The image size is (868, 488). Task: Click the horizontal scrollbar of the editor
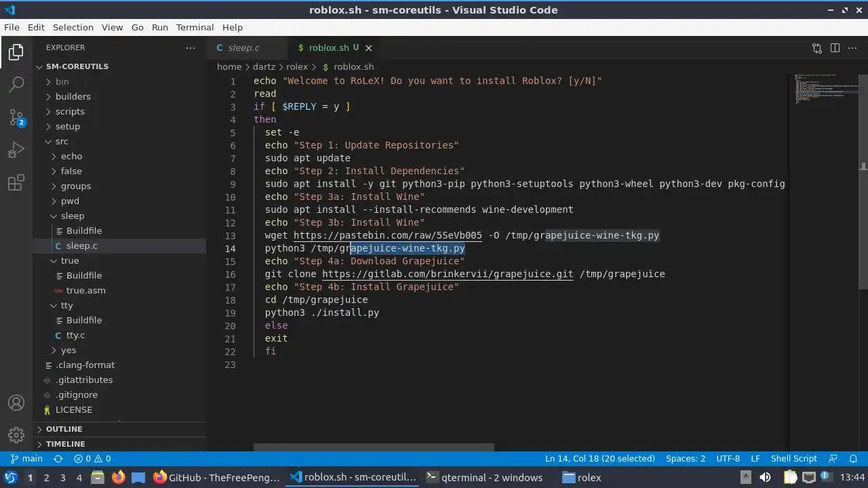[374, 447]
